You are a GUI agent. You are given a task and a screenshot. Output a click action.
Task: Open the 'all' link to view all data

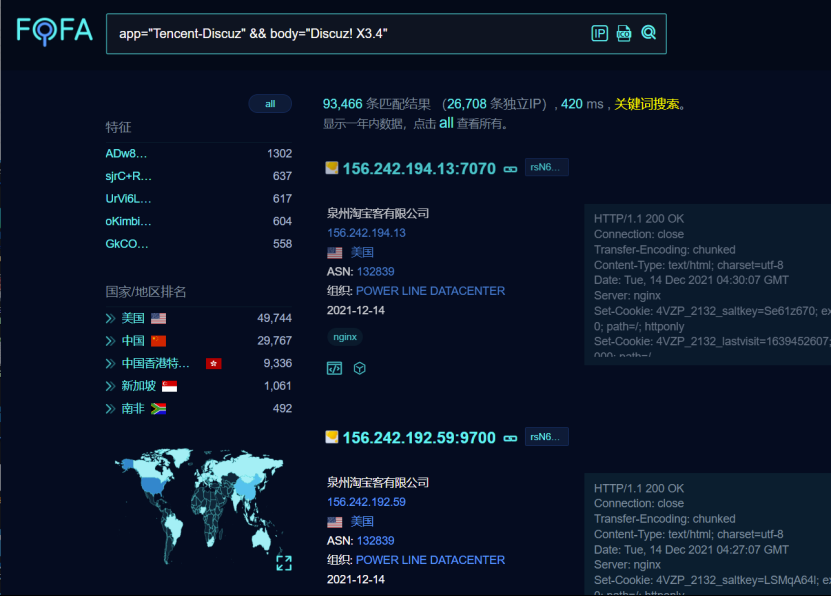click(x=446, y=123)
